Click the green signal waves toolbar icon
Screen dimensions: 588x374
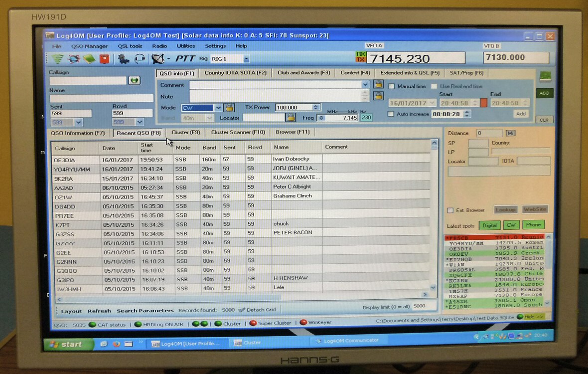tap(58, 58)
